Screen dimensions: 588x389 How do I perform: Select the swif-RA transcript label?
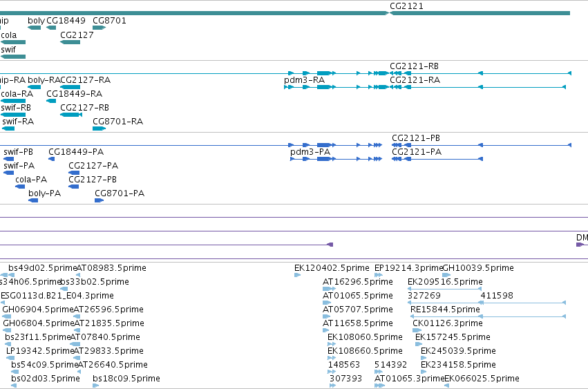click(18, 122)
